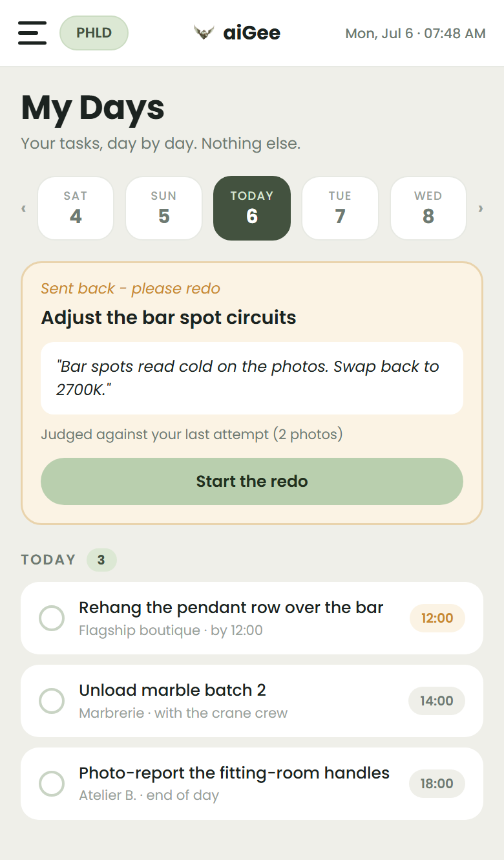The width and height of the screenshot is (504, 860).
Task: Start the redo for bar spot circuits
Action: (x=252, y=481)
